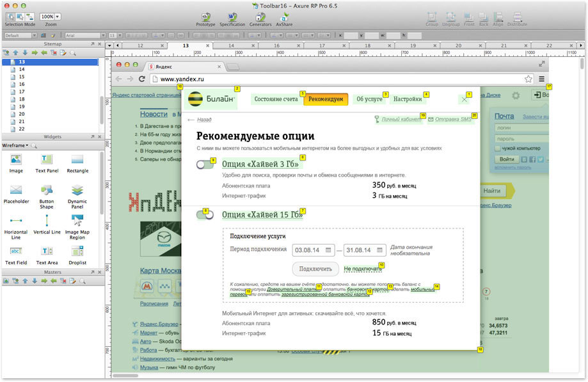The width and height of the screenshot is (588, 382).
Task: Switch to page tab 14
Action: click(x=231, y=46)
